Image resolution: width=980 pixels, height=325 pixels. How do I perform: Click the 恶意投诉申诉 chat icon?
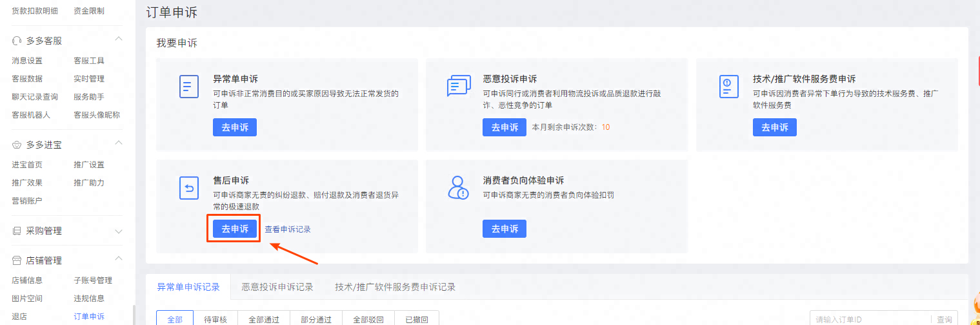[458, 87]
